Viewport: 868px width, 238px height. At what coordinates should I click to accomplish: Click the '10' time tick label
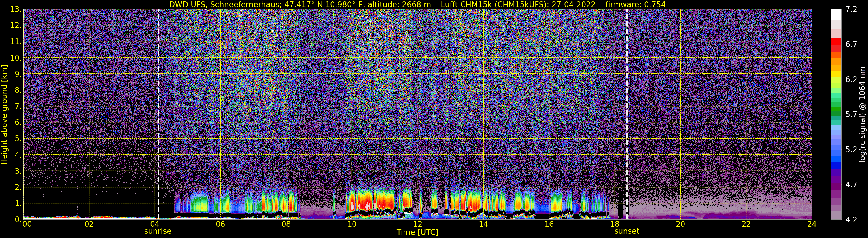(352, 224)
